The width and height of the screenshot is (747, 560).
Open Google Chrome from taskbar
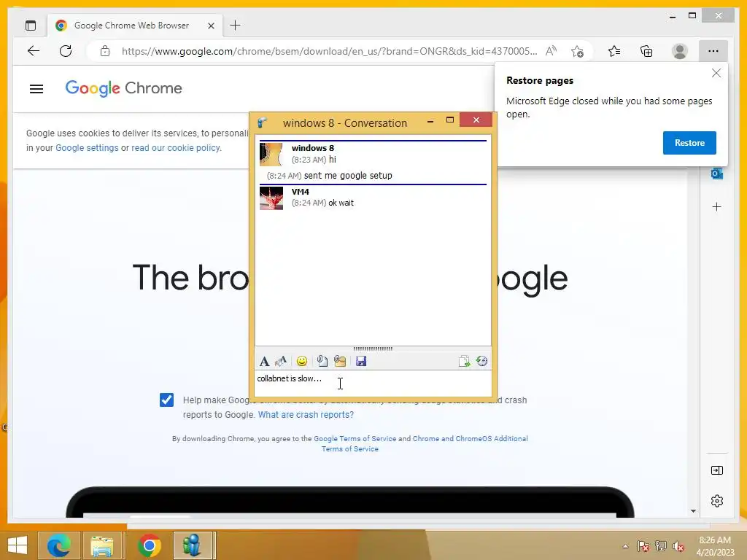149,545
